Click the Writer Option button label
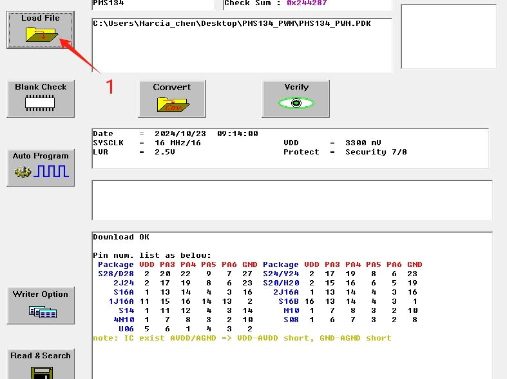This screenshot has width=507, height=379. tap(40, 294)
